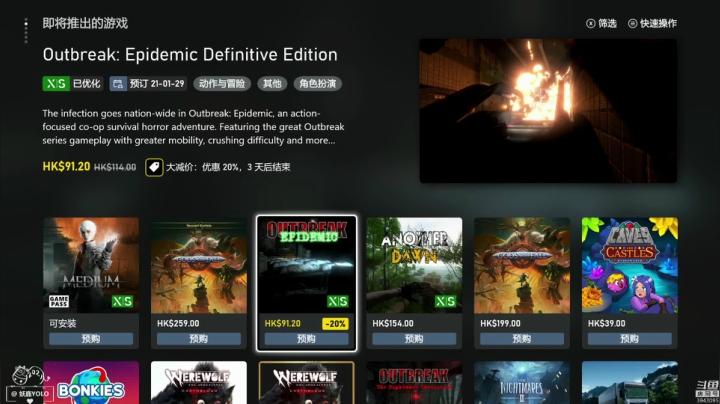The width and height of the screenshot is (720, 404).
Task: Open the Little Nightmares II tile
Action: (522, 382)
